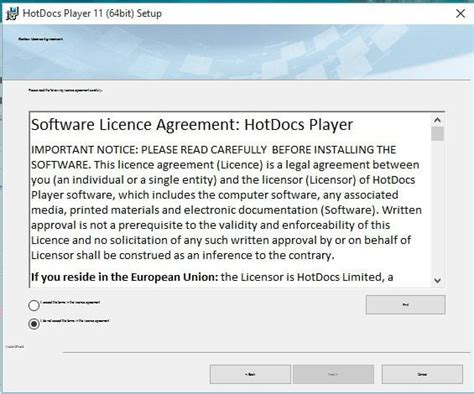474x394 pixels.
Task: Cancel the HotDocs Player installation
Action: (x=422, y=374)
